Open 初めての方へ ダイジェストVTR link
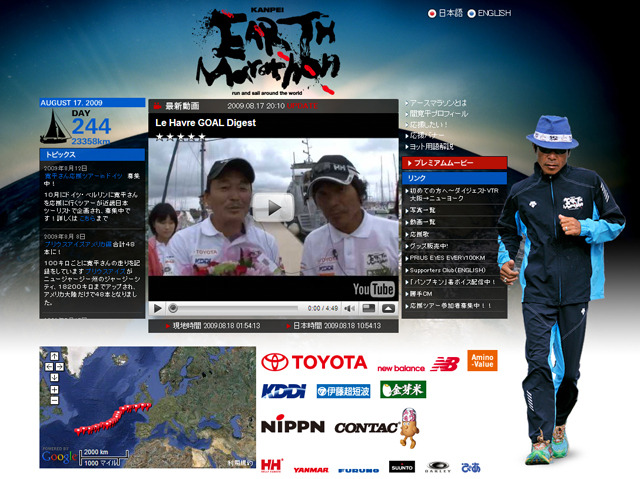Image resolution: width=640 pixels, height=479 pixels. (454, 194)
